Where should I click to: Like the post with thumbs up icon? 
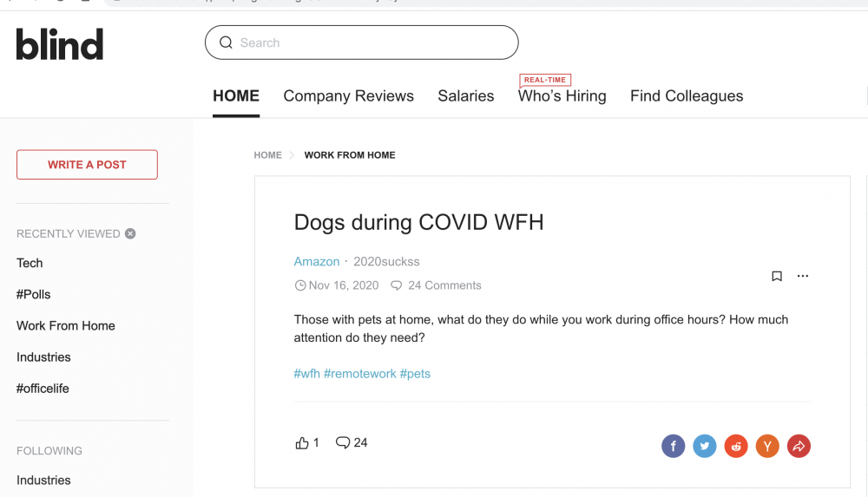click(x=302, y=442)
